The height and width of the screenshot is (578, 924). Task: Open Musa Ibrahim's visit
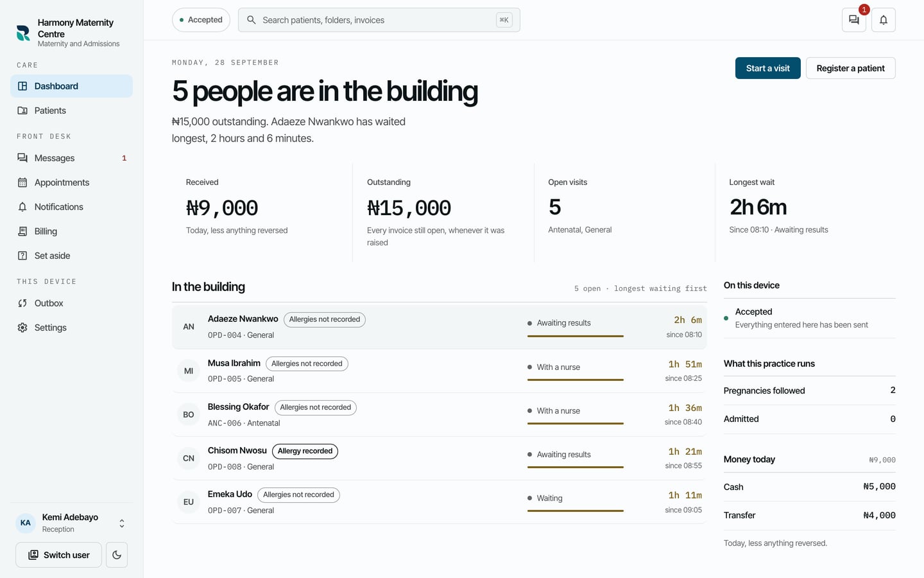coord(440,371)
